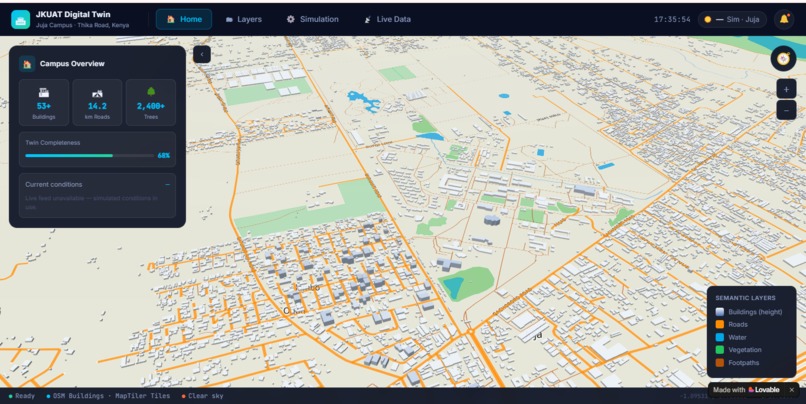The image size is (806, 404).
Task: Collapse the Current conditions section
Action: click(x=167, y=184)
